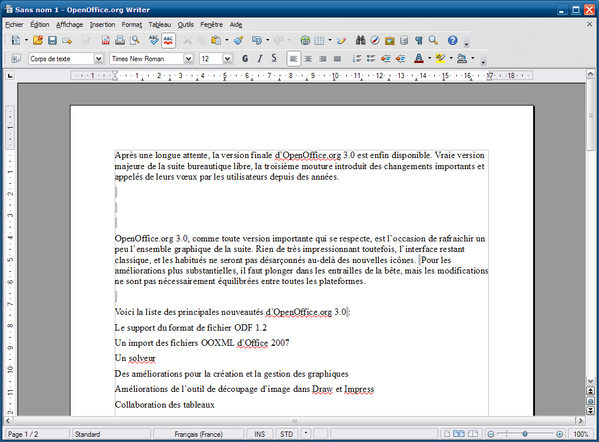The image size is (599, 442).
Task: Click the 100% zoom percentage
Action: (581, 434)
